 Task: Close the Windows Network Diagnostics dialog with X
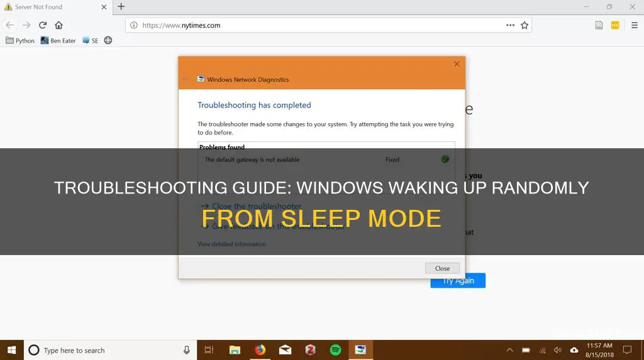click(x=457, y=63)
